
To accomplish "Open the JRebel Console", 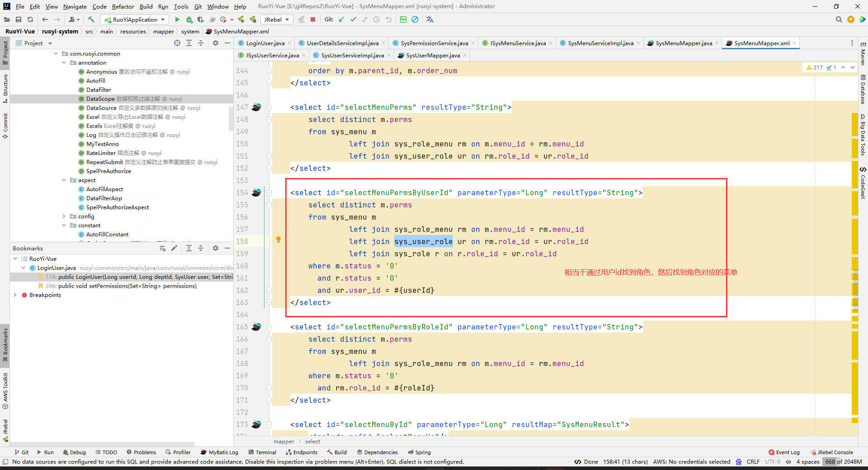I will (x=831, y=452).
